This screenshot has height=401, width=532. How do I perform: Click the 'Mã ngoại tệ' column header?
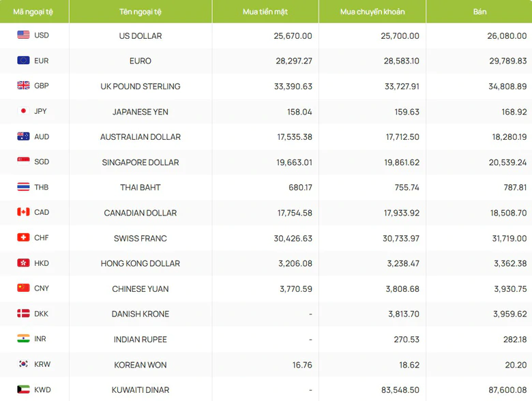tap(33, 12)
